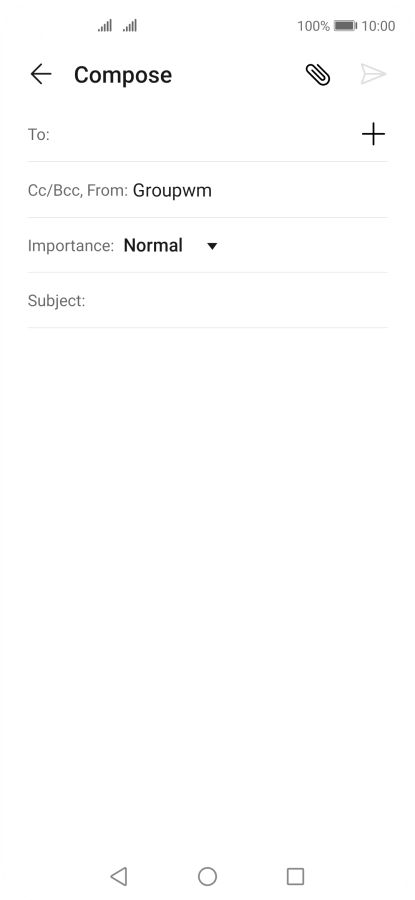Open recent apps with the square button
The height and width of the screenshot is (900, 415).
[295, 876]
